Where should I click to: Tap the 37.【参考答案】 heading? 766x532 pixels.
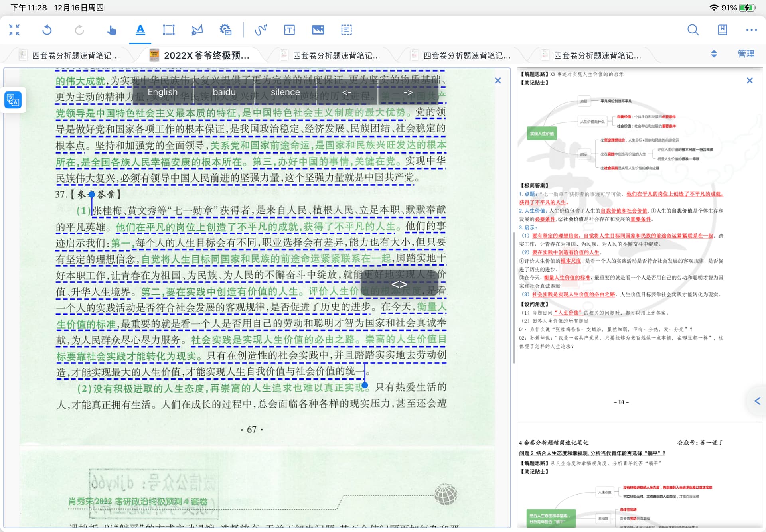click(88, 195)
